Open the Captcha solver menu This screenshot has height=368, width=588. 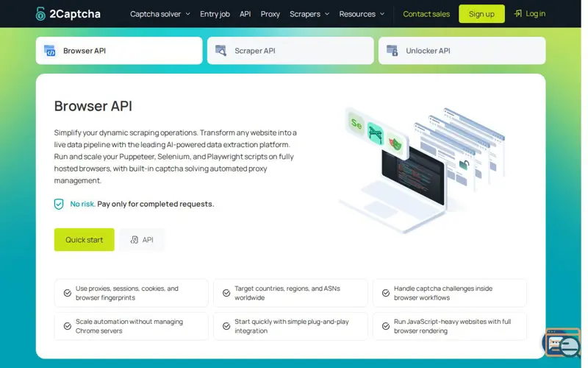click(160, 14)
